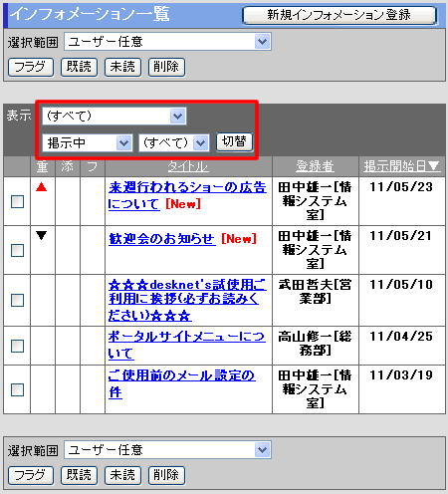The height and width of the screenshot is (494, 448).
Task: Sort by 掲示開始日 column header
Action: [x=402, y=166]
